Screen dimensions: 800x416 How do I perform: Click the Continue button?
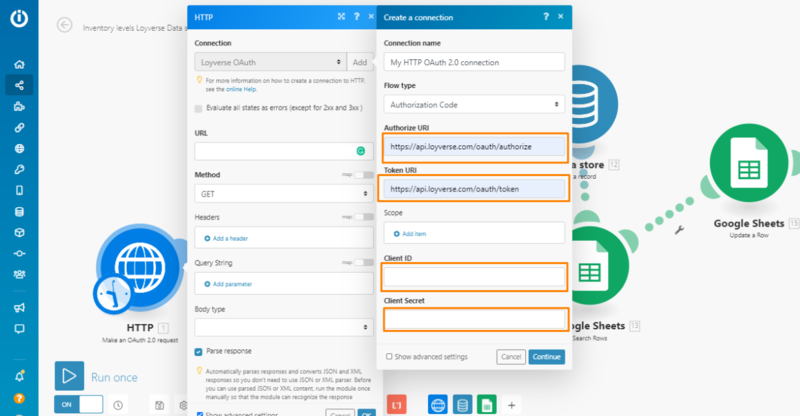547,356
